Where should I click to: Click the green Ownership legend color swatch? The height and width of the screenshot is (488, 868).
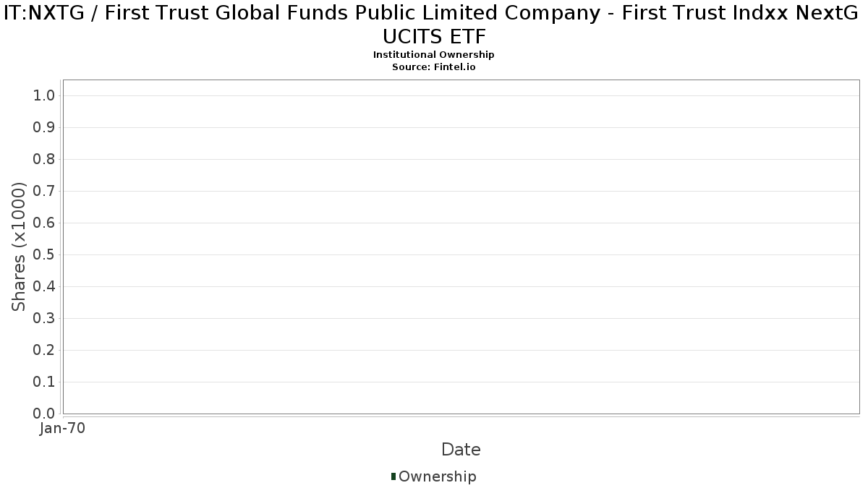tap(393, 476)
